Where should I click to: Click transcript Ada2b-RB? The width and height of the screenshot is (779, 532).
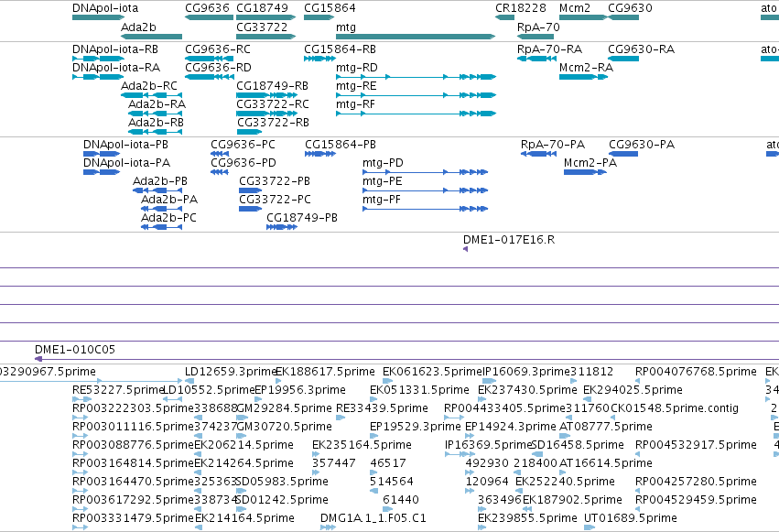coord(155,132)
